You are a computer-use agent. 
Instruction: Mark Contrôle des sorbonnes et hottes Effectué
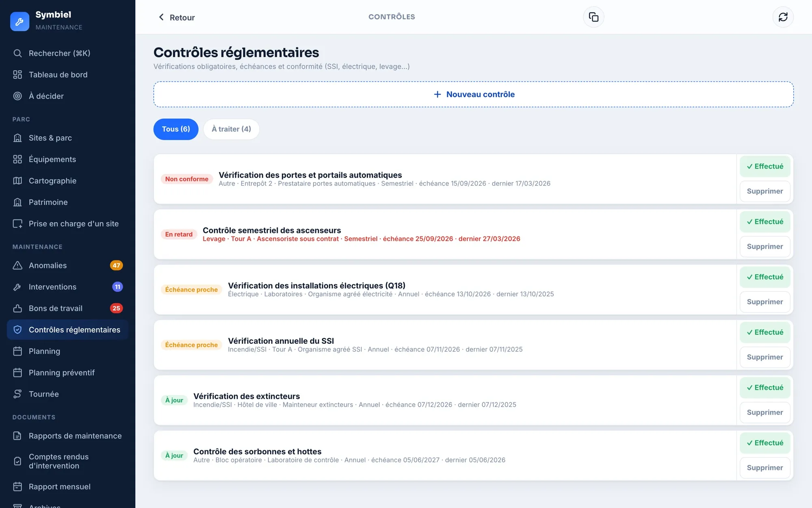(x=765, y=443)
